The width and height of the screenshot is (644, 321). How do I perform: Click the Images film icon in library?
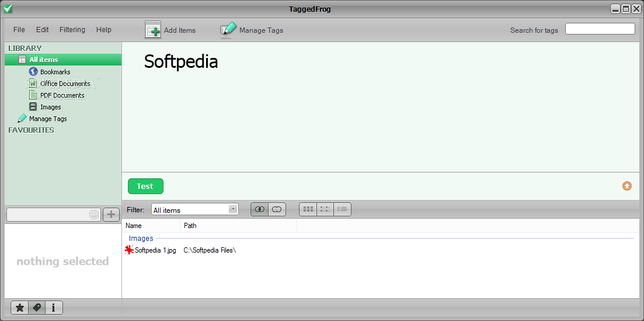coord(33,107)
